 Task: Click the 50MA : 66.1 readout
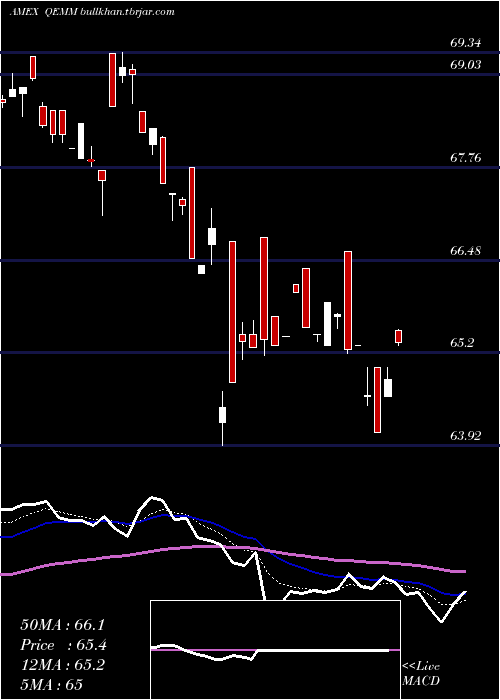click(x=62, y=625)
